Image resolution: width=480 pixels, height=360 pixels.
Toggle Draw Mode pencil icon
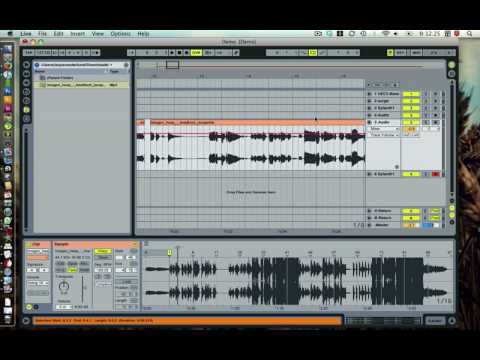pyautogui.click(x=236, y=53)
